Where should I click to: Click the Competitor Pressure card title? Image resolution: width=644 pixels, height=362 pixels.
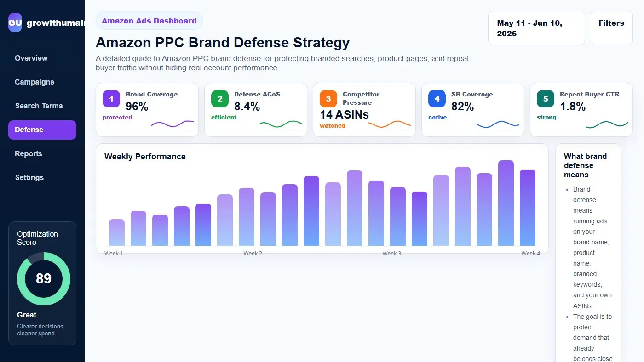361,98
